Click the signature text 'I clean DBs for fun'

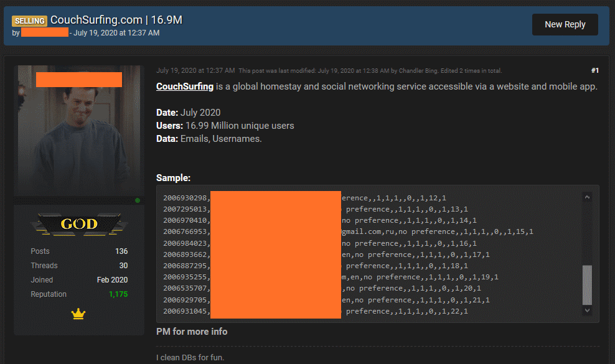190,357
